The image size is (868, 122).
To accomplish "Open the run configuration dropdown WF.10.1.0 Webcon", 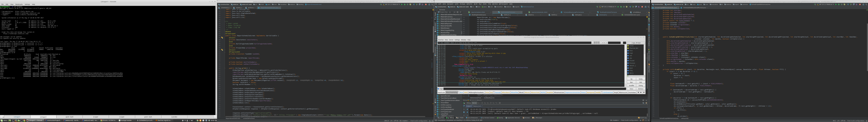I will tap(608, 7).
